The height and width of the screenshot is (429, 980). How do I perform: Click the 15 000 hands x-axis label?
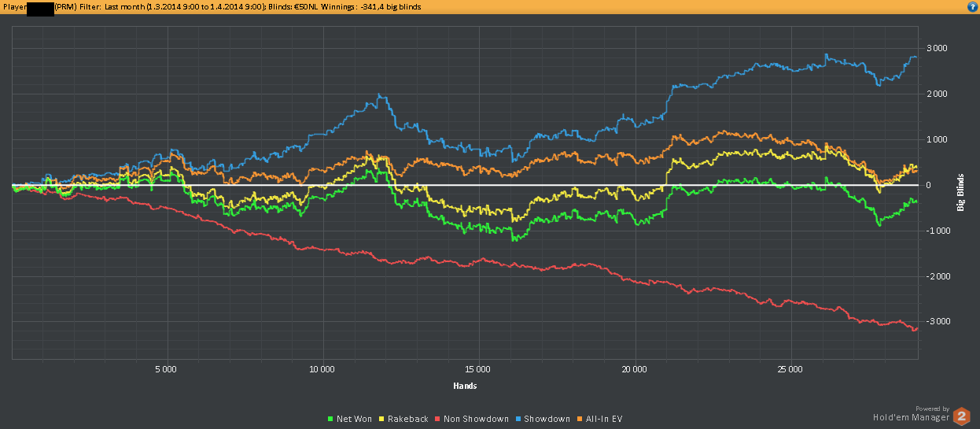(x=478, y=369)
